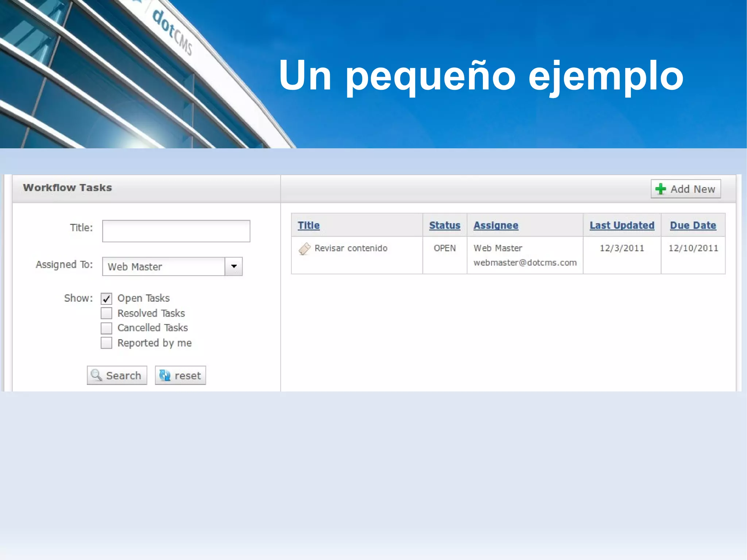Open the Revisar contenido task
The height and width of the screenshot is (560, 747).
click(351, 248)
